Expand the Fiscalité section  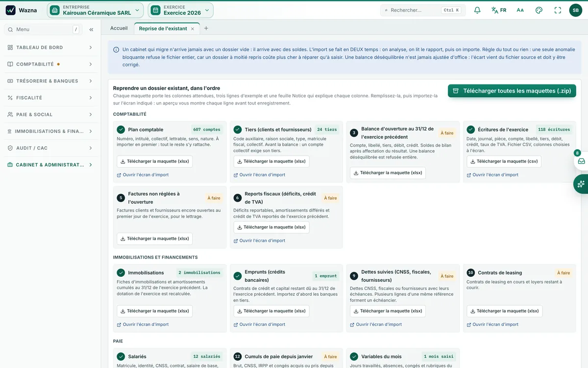(50, 98)
